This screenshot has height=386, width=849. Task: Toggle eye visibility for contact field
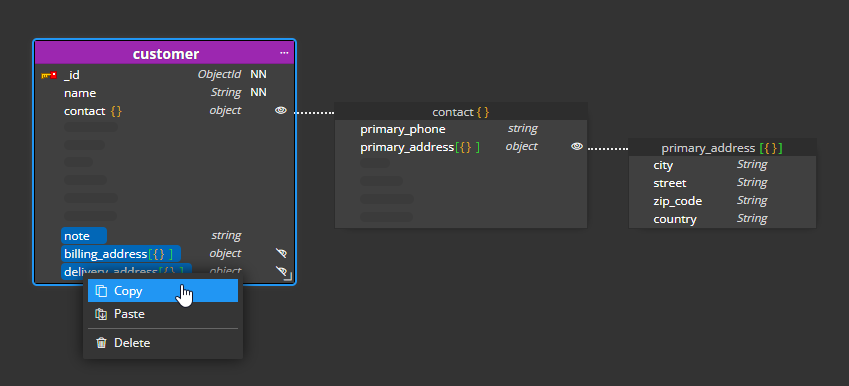click(280, 110)
